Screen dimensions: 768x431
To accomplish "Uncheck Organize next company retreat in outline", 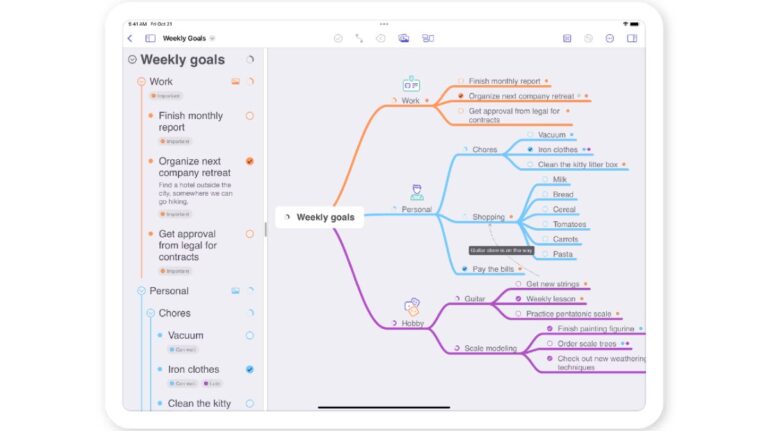I will [x=249, y=161].
